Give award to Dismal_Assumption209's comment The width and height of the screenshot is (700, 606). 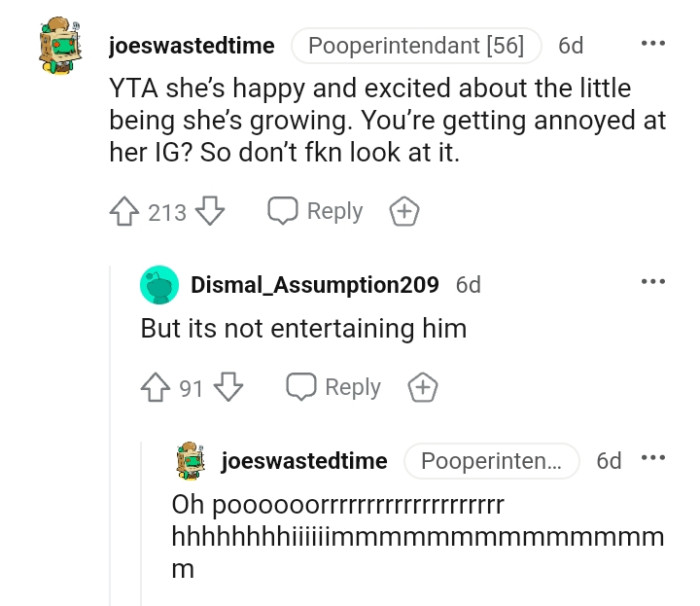click(423, 387)
